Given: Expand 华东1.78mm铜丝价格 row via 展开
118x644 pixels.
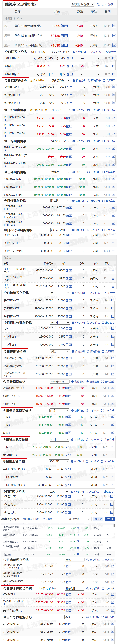Looking at the screenshot, I should [7, 36].
